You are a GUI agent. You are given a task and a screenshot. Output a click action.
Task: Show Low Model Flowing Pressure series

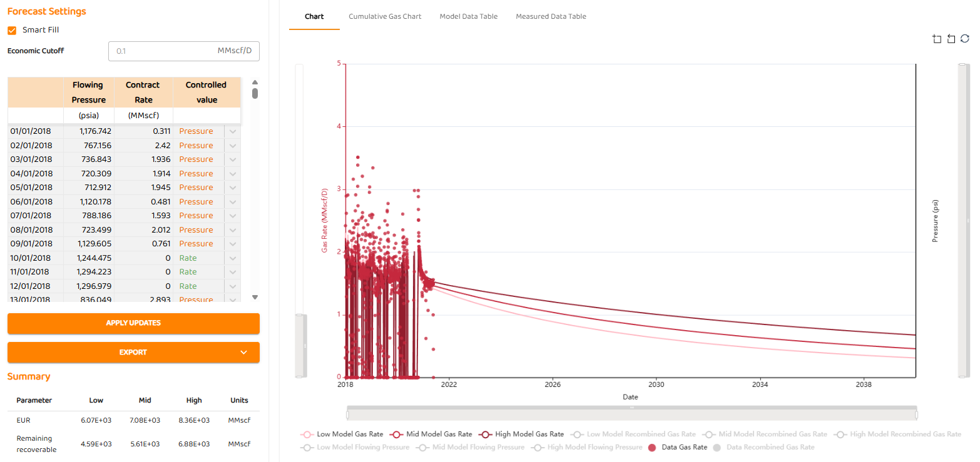(307, 448)
